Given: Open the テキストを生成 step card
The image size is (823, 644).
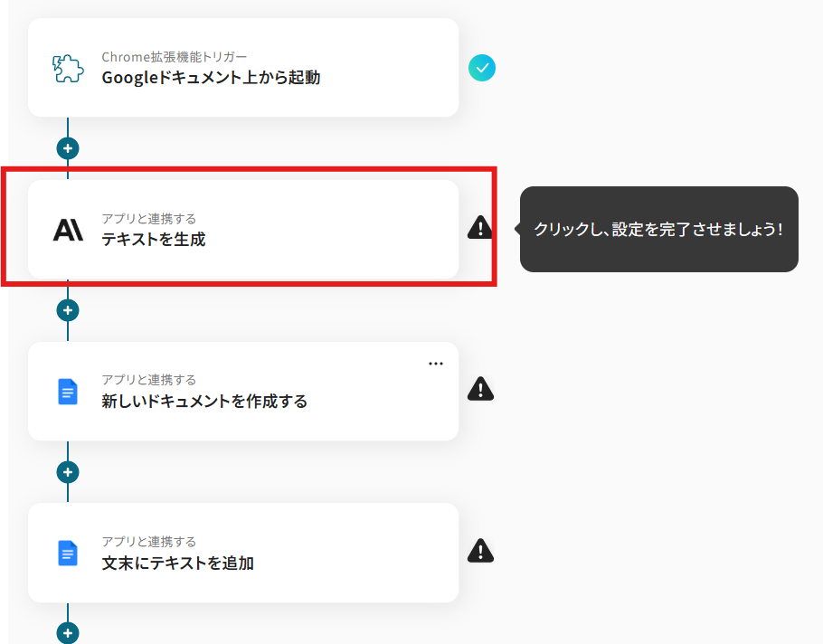Looking at the screenshot, I should [271, 240].
